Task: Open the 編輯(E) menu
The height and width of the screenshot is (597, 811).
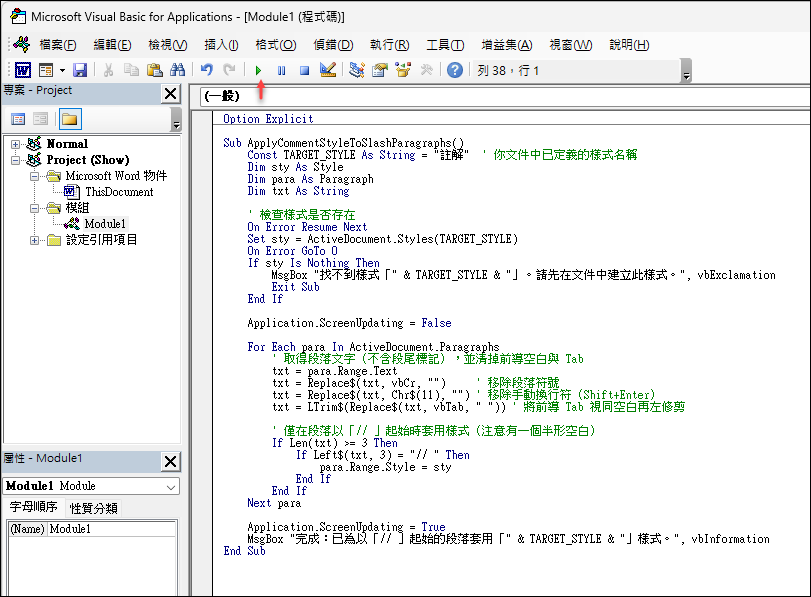Action: pos(112,45)
